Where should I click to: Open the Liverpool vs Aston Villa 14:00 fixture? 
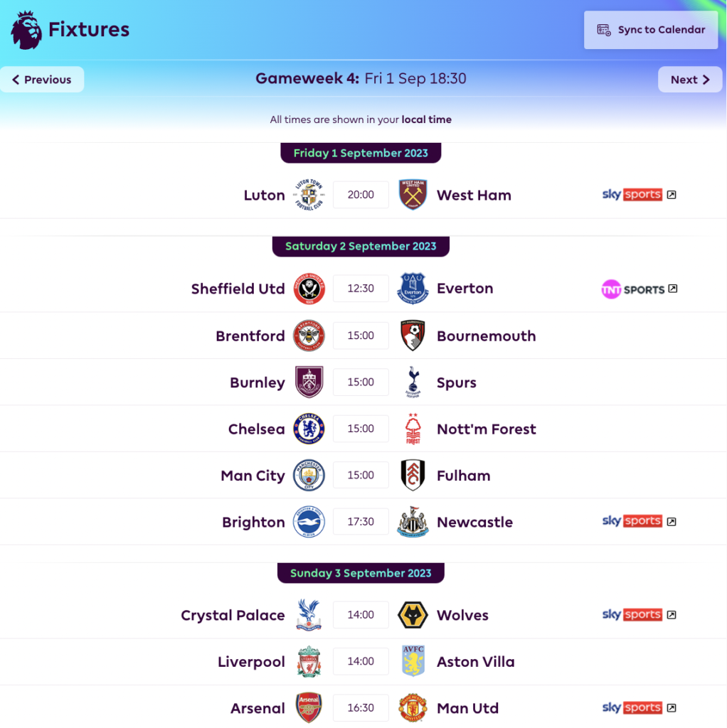pos(361,662)
